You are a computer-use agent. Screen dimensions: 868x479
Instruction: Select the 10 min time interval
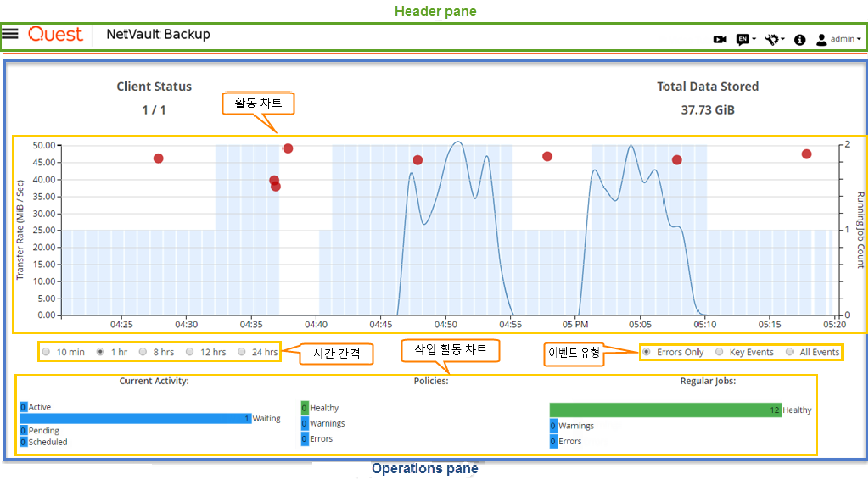pyautogui.click(x=46, y=352)
